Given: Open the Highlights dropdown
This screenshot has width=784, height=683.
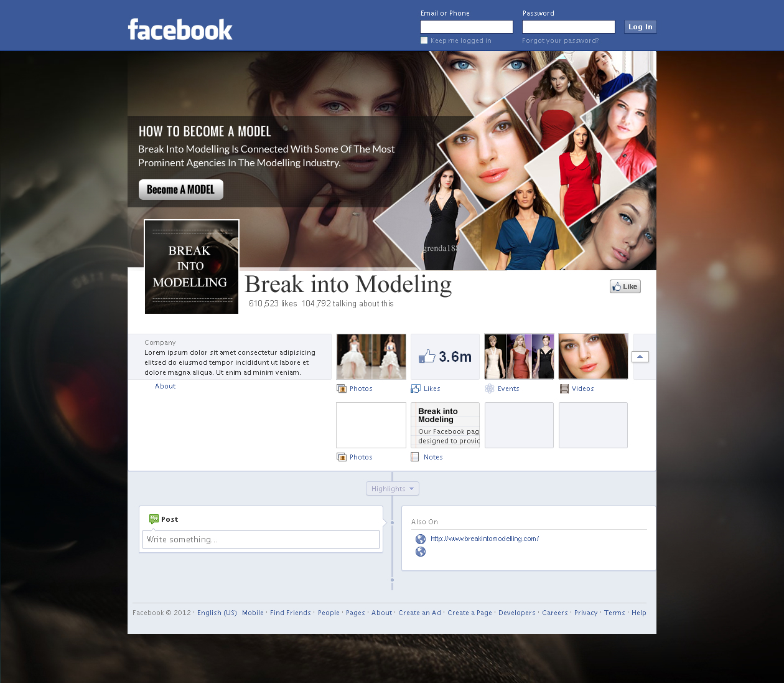Looking at the screenshot, I should 392,488.
